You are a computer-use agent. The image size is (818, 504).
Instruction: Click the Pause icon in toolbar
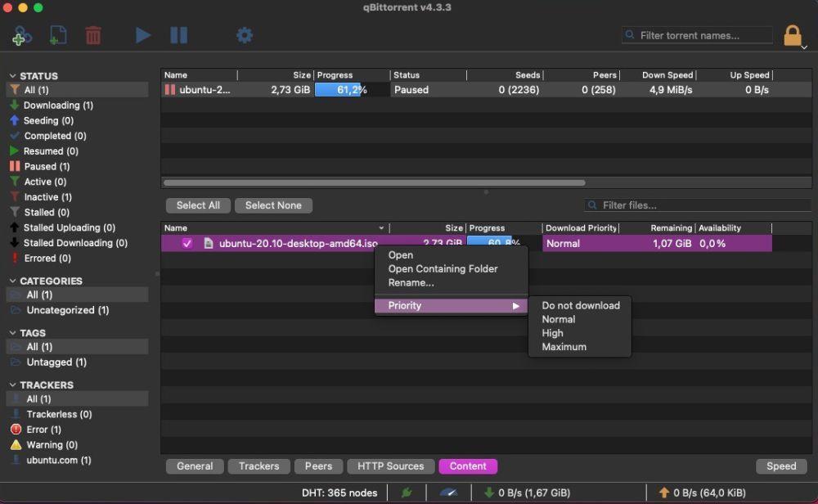(x=179, y=35)
